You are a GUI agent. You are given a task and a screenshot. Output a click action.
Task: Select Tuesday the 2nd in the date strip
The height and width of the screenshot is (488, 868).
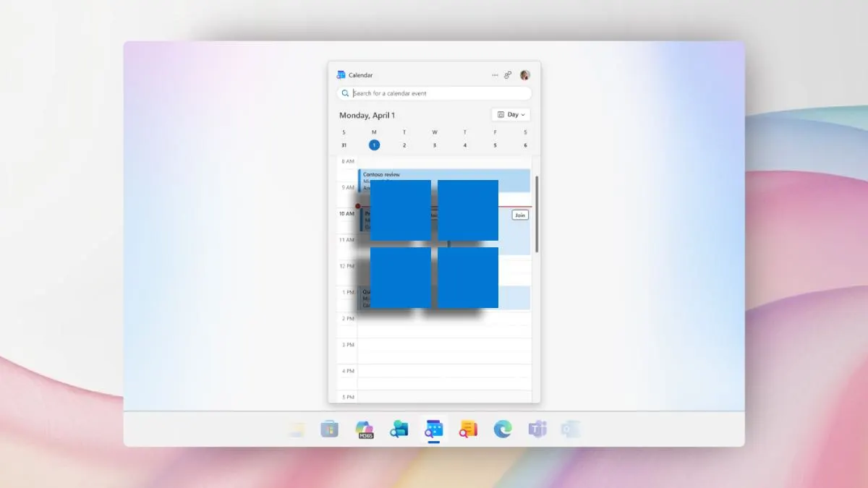coord(404,145)
